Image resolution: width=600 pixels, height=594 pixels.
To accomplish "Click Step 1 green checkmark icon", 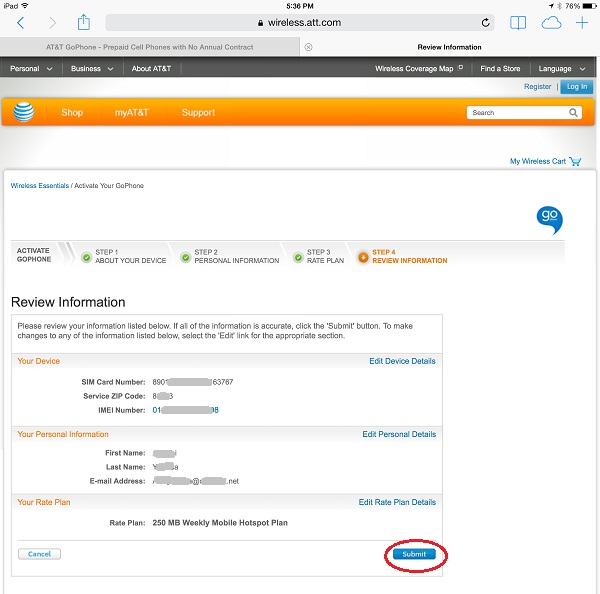I will pos(86,257).
